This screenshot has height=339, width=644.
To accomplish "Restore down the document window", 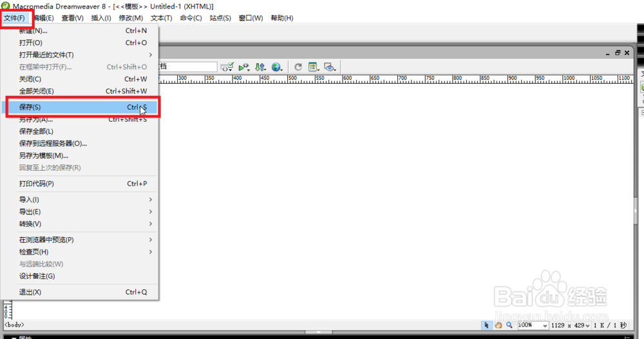I will (x=618, y=53).
